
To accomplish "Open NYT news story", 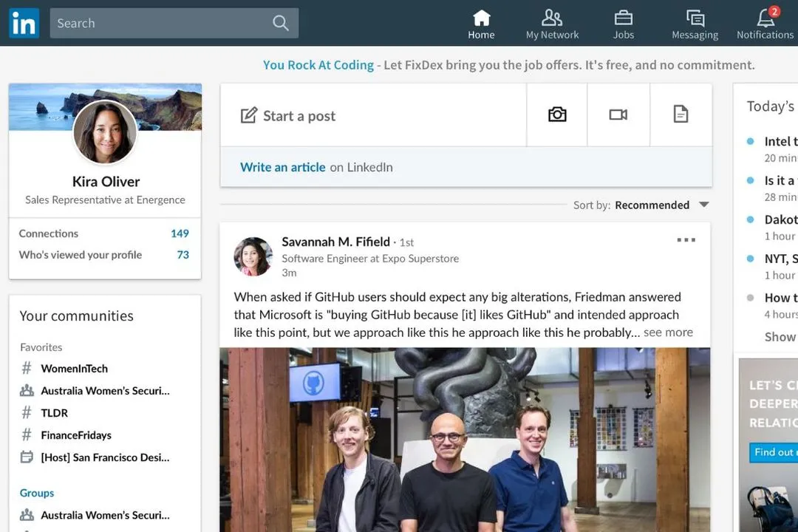I will [781, 259].
